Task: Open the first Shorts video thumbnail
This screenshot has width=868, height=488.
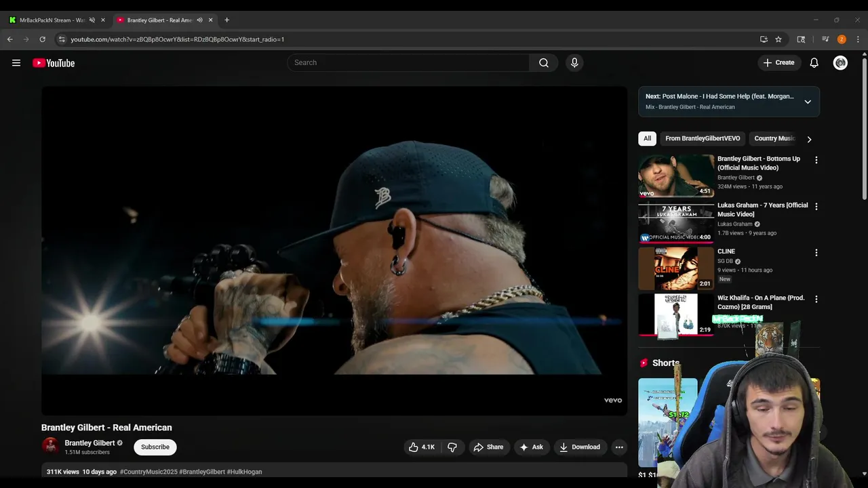Action: (667, 422)
